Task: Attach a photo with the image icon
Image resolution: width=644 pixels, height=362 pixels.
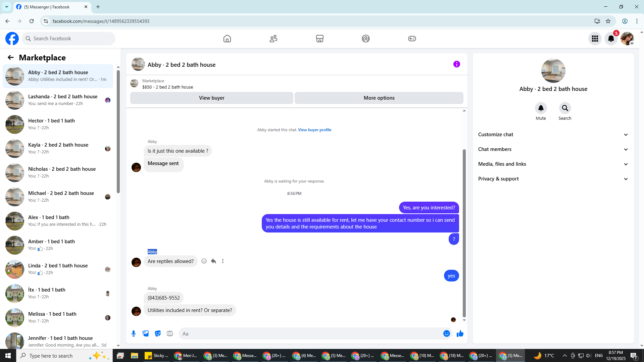Action: (x=146, y=333)
